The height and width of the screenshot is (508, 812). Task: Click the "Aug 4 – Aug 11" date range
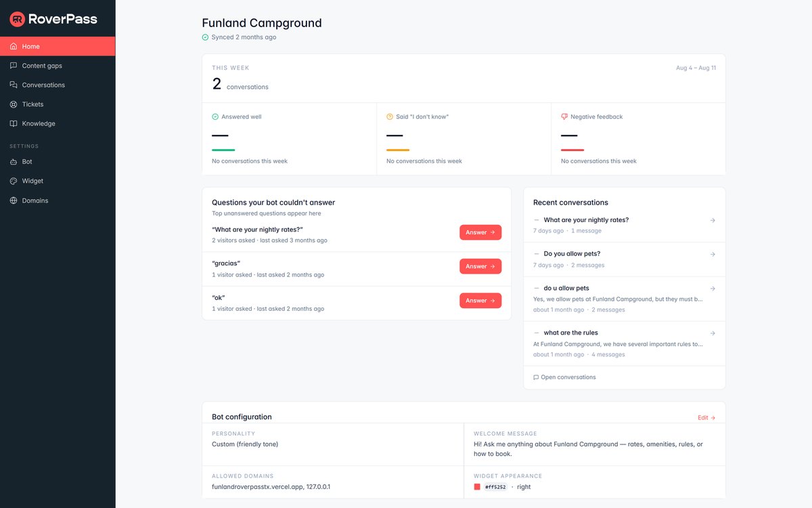[x=696, y=68]
